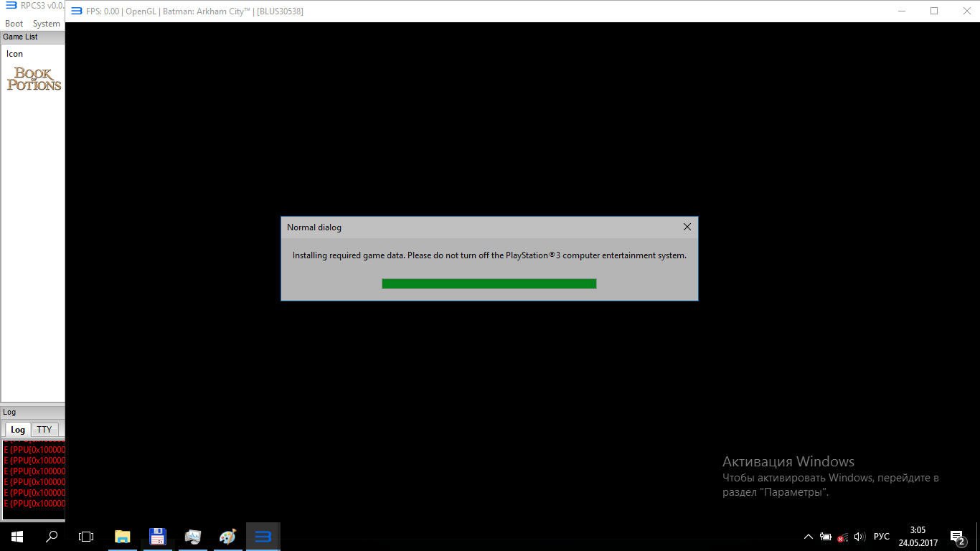This screenshot has height=551, width=980.
Task: Click the "Normal dialog" title text
Action: pyautogui.click(x=314, y=227)
